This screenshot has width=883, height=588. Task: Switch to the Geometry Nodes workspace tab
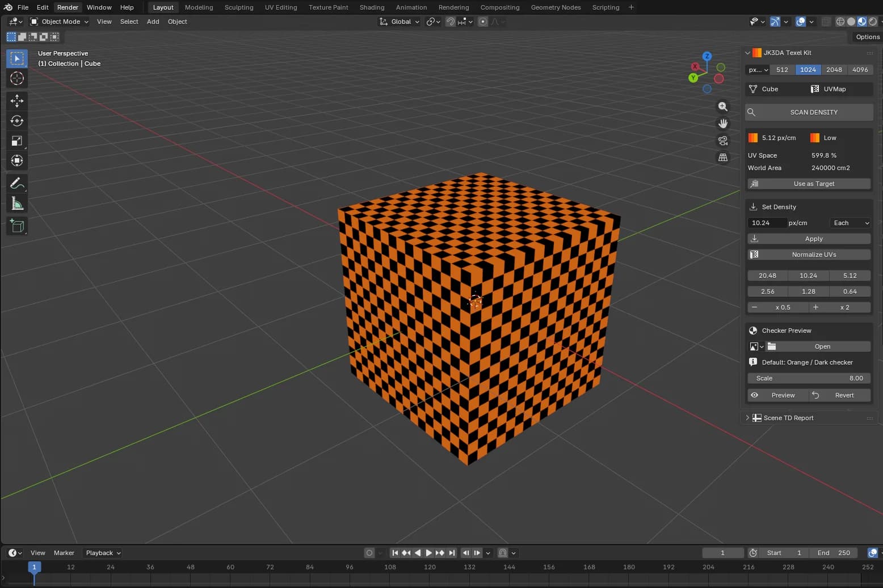(556, 7)
